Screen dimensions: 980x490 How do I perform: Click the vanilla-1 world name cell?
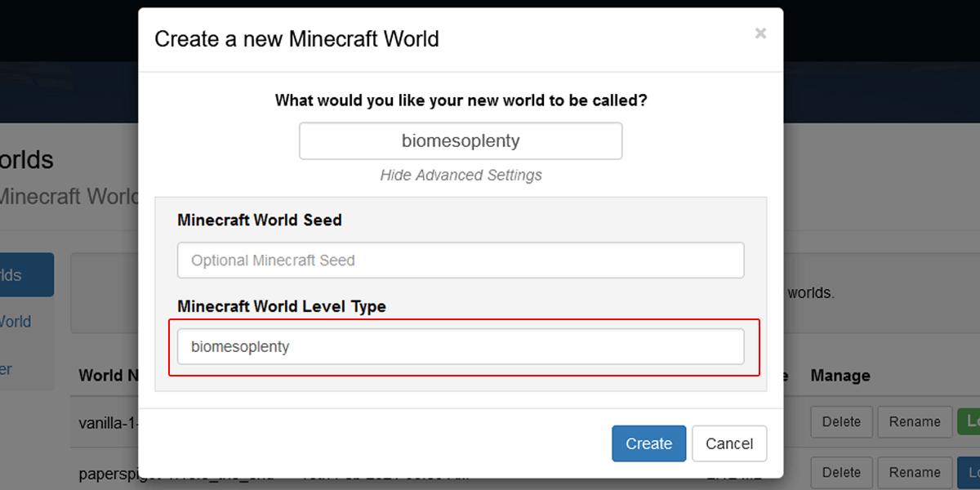coord(108,422)
